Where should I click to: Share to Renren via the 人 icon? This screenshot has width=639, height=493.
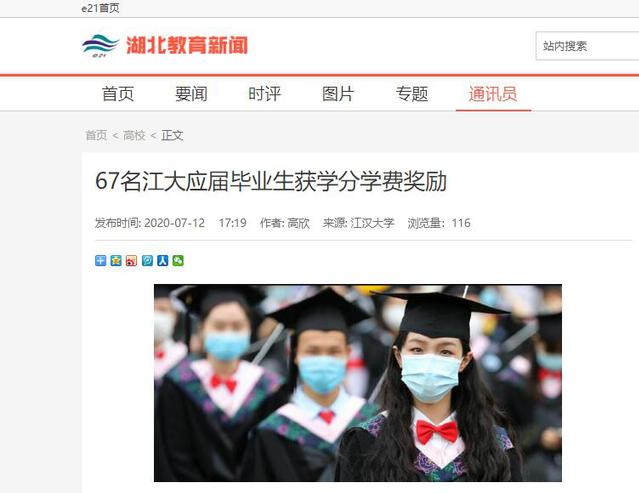tap(163, 260)
